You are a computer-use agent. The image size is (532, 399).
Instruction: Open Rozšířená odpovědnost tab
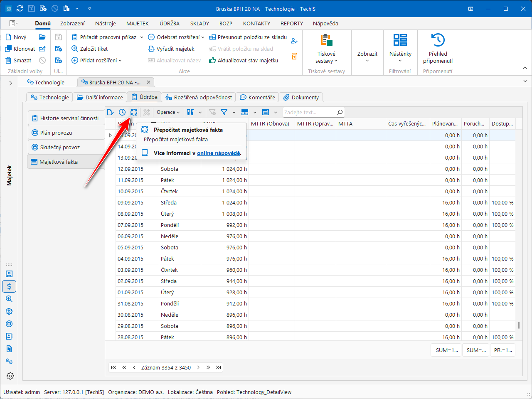coord(199,97)
